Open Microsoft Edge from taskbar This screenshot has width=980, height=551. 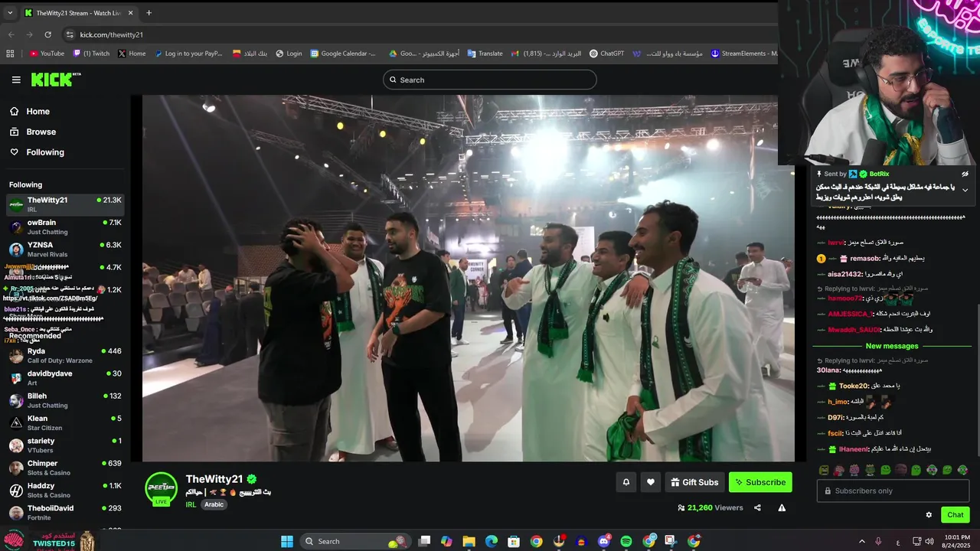coord(492,541)
